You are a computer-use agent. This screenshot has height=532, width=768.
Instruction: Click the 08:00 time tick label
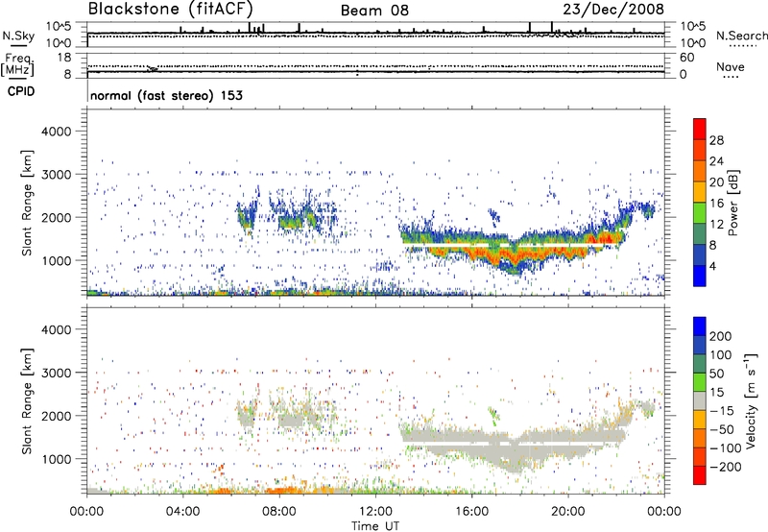pyautogui.click(x=279, y=512)
